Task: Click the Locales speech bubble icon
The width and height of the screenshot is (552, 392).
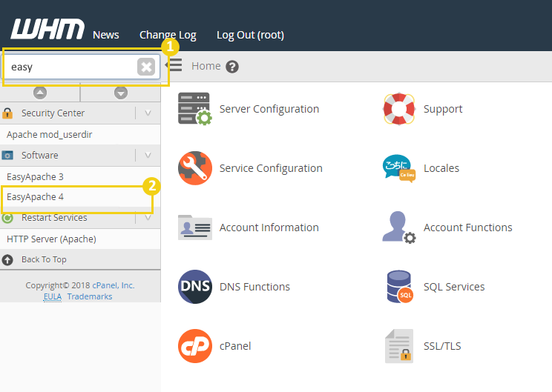Action: [399, 168]
